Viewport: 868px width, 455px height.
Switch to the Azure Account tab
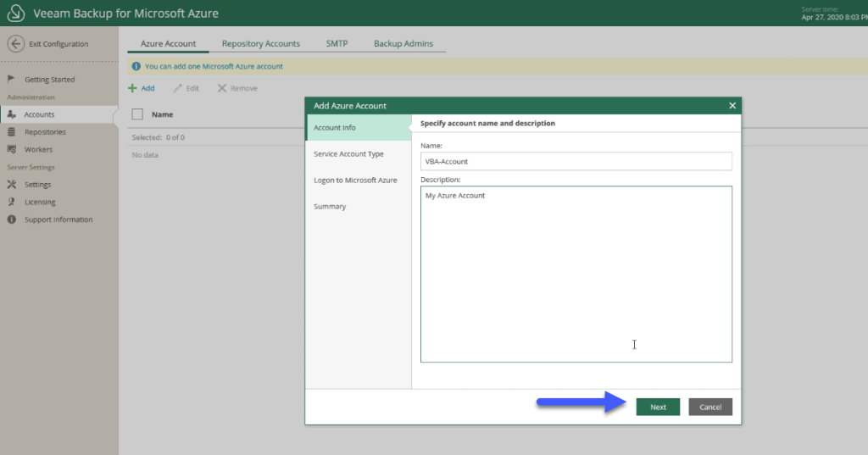point(168,43)
